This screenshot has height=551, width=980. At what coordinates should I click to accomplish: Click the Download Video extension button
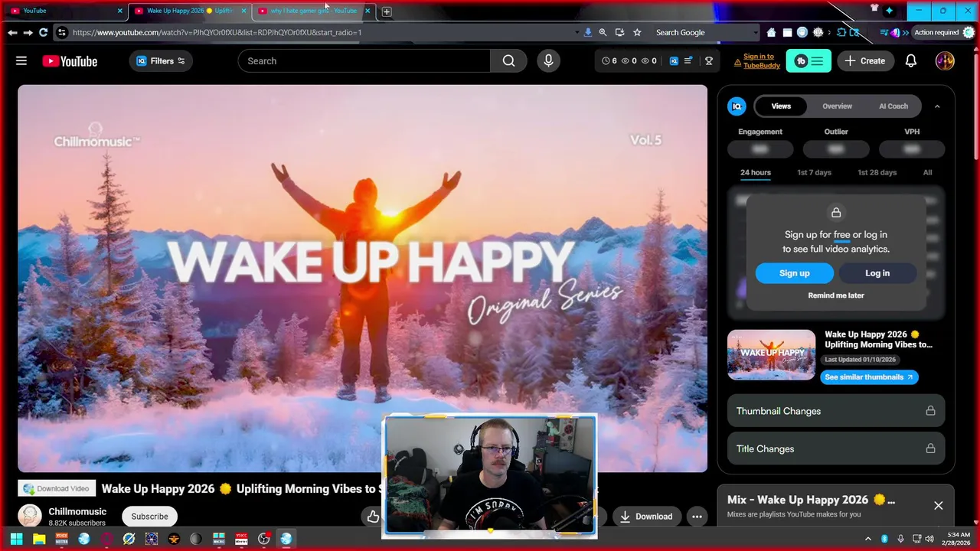click(57, 489)
